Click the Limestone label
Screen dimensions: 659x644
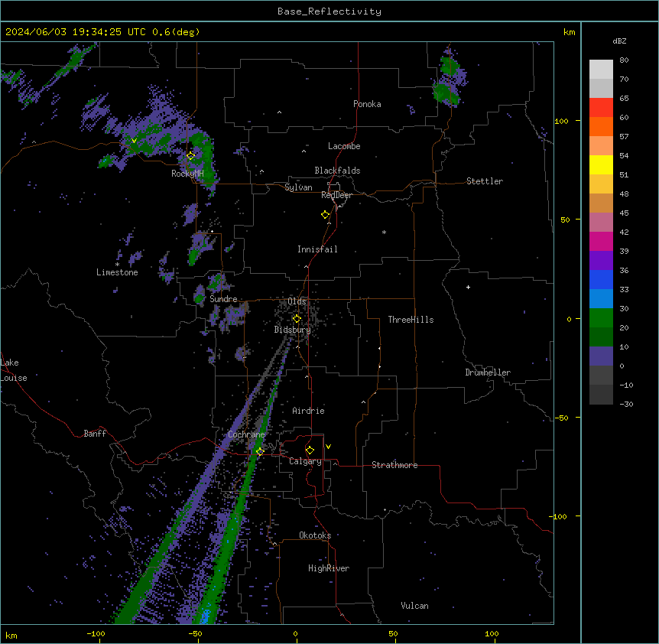point(117,272)
